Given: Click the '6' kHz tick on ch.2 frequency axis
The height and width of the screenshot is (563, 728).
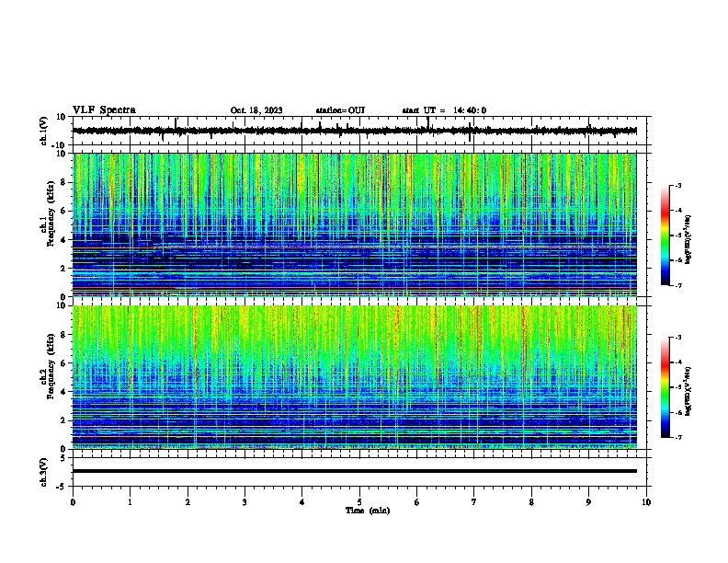Looking at the screenshot, I should tap(63, 363).
